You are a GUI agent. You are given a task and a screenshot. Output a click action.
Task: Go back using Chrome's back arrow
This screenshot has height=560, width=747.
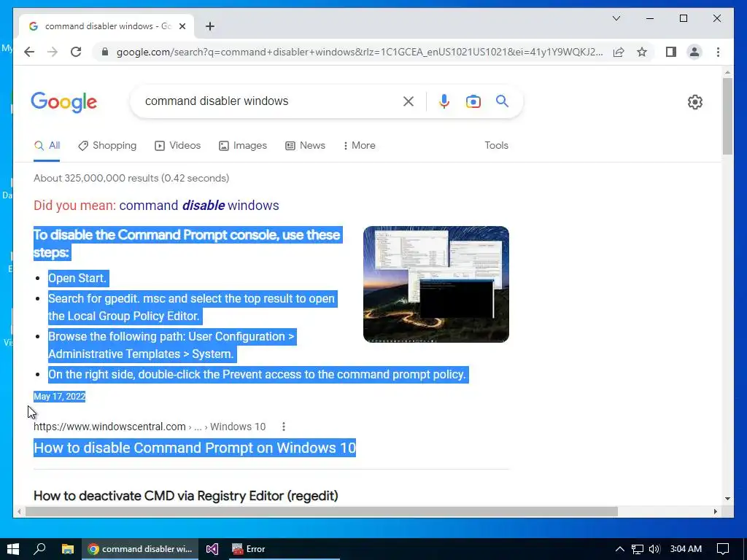(29, 52)
